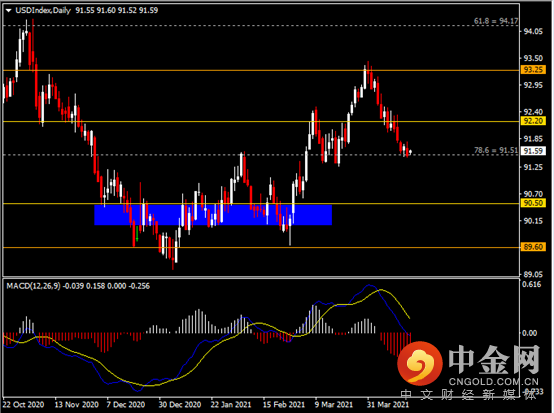Viewport: 554px width, 413px height.
Task: Click the 22 Oct 2020 date label
Action: [24, 405]
